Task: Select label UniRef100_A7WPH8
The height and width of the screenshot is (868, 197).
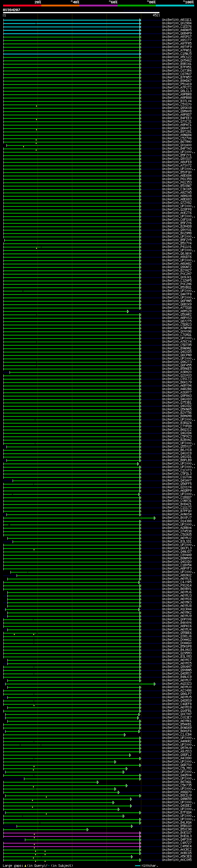Action: pos(177,328)
